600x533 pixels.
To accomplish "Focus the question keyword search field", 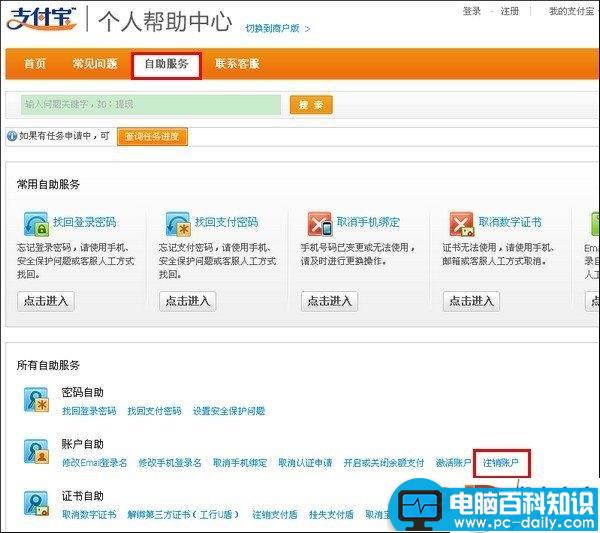I will pyautogui.click(x=151, y=105).
